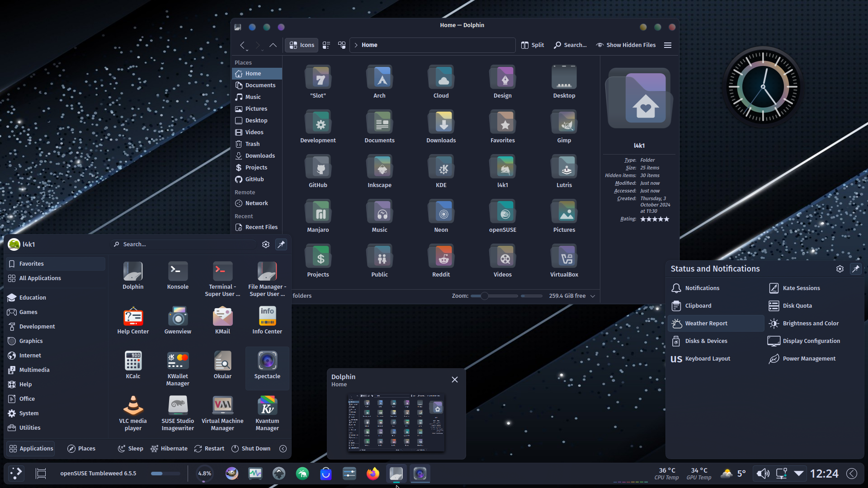Switch Dolphin to details tree view
Image resolution: width=868 pixels, height=488 pixels.
[x=342, y=45]
